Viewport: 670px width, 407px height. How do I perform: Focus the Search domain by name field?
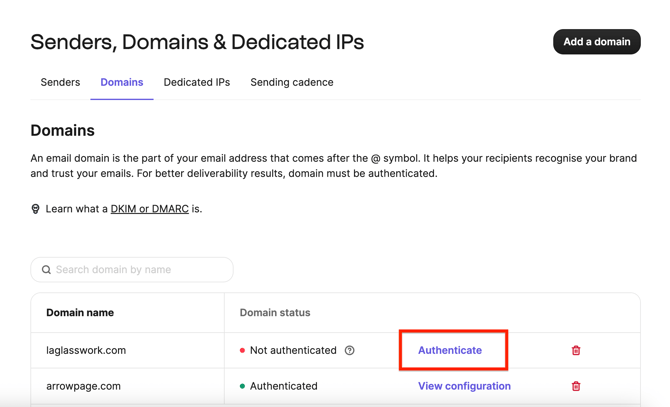click(x=140, y=270)
